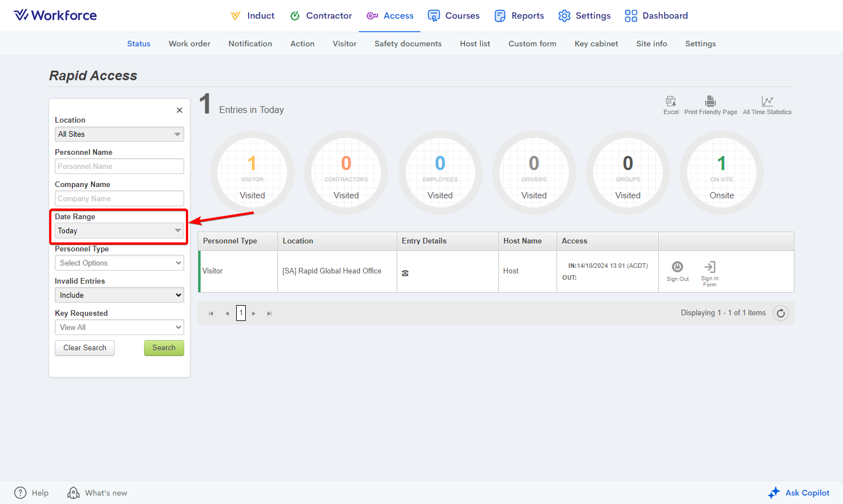The width and height of the screenshot is (843, 504).
Task: Open the Print Friendly Page icon
Action: pyautogui.click(x=710, y=102)
